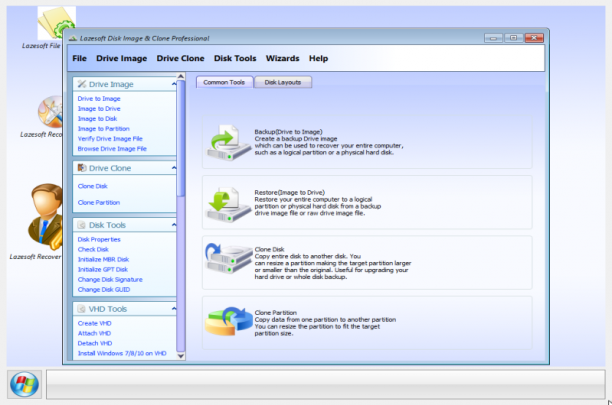Click the Clone Partition description text
Image resolution: width=612 pixels, height=405 pixels.
pos(325,323)
